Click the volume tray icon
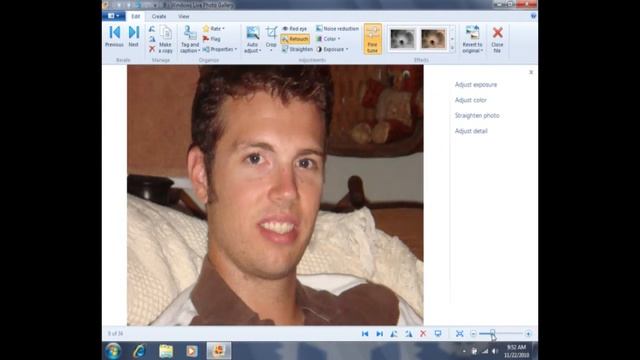Screen dimensions: 640x360 coord(495,351)
